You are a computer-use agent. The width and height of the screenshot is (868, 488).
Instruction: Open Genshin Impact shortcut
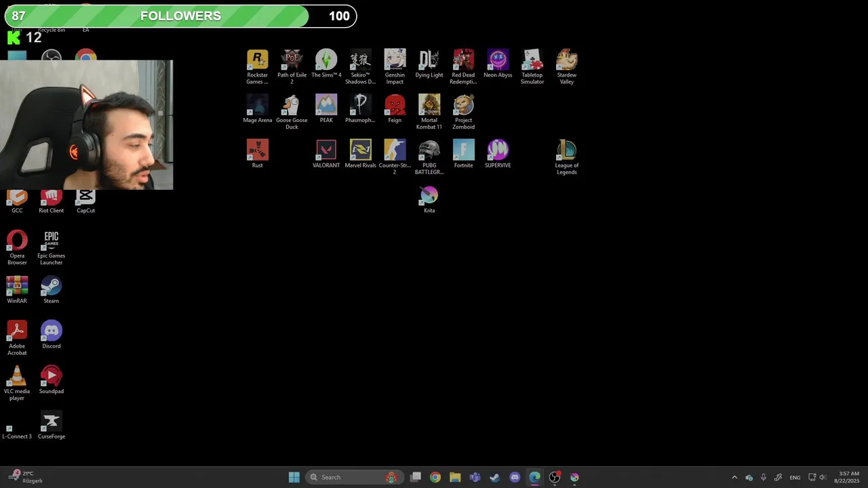coord(395,66)
